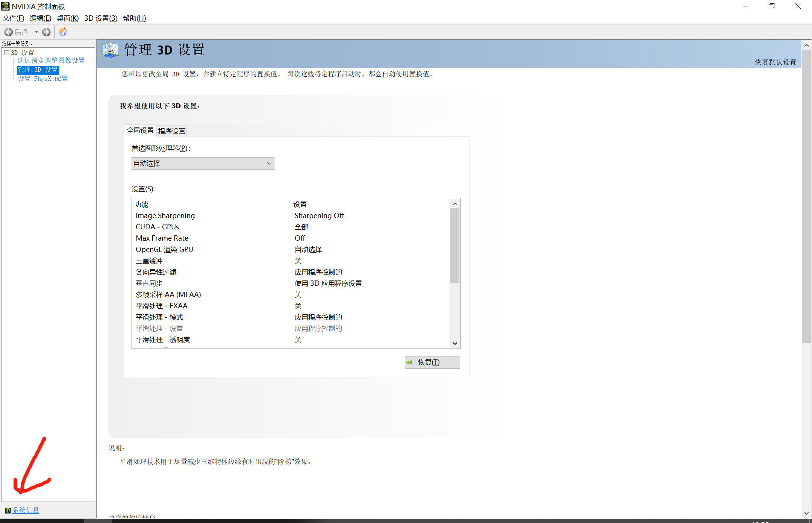Viewport: 812px width, 523px height.
Task: Collapse the 3D 设置 tree node
Action: click(x=7, y=53)
